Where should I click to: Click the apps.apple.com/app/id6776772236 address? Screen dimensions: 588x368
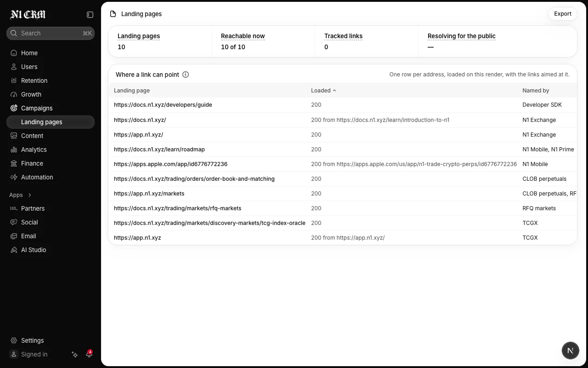[170, 164]
